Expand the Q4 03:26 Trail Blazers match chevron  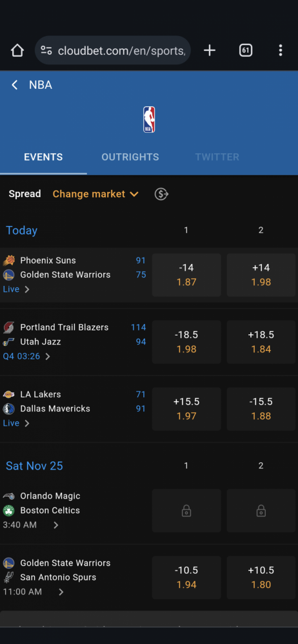pyautogui.click(x=48, y=356)
